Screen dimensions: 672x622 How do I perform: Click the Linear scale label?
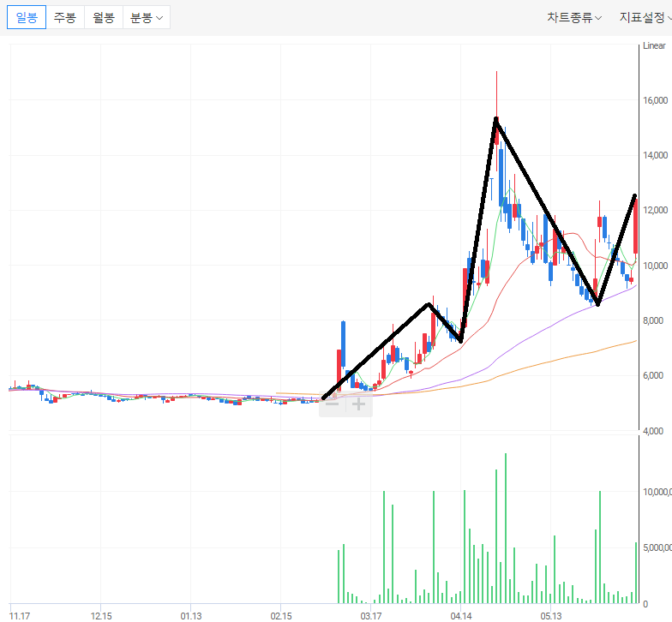654,45
